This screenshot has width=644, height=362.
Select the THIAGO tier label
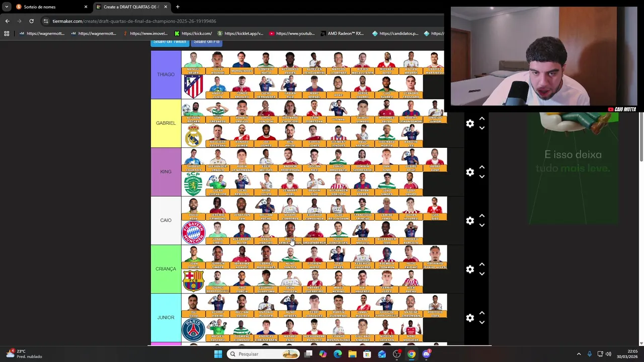click(x=166, y=74)
